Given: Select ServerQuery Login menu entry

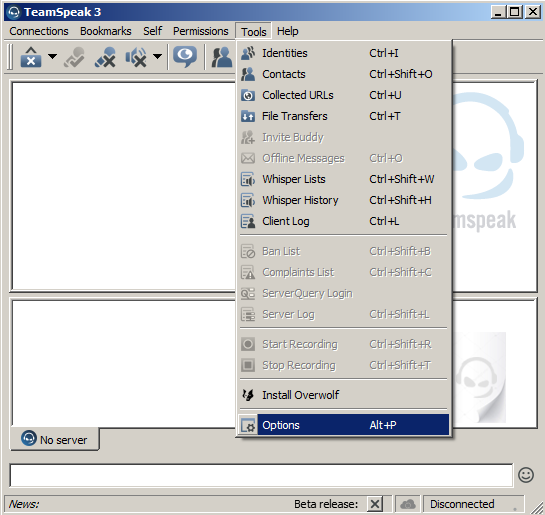Looking at the screenshot, I should 344,294.
